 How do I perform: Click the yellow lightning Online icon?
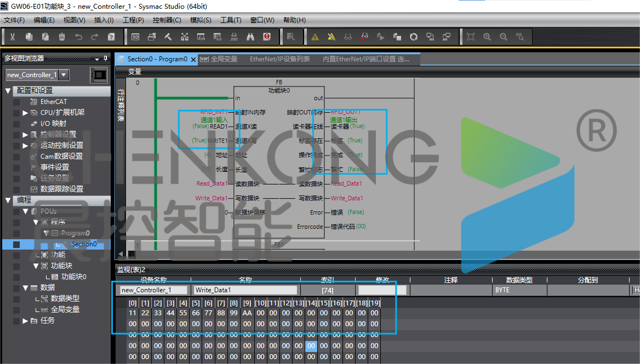pos(315,37)
